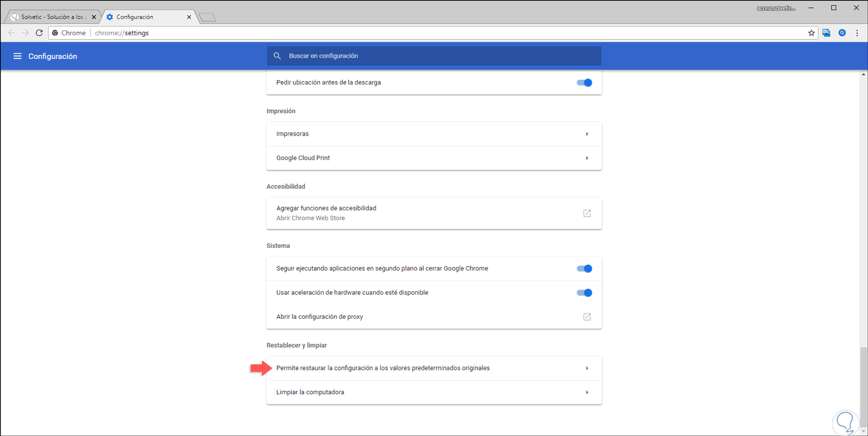Open accessibility features external link icon
Screen dimensions: 868x436
[x=587, y=213]
